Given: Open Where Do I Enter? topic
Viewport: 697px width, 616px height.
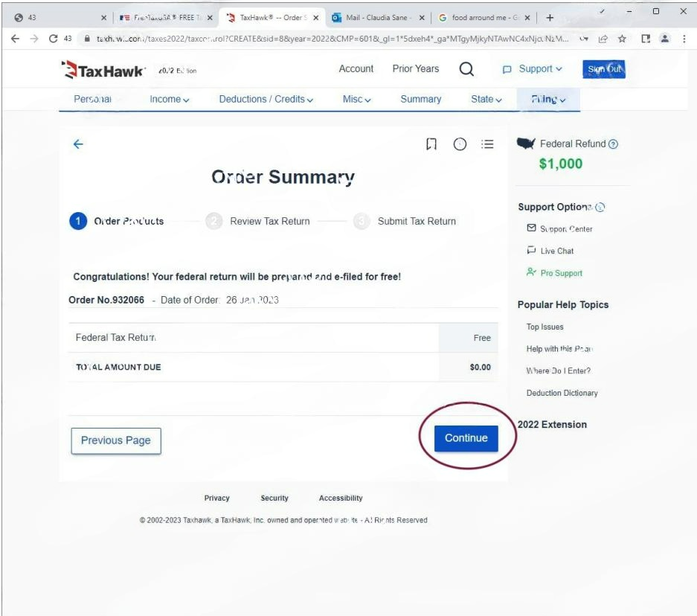Looking at the screenshot, I should pyautogui.click(x=559, y=370).
